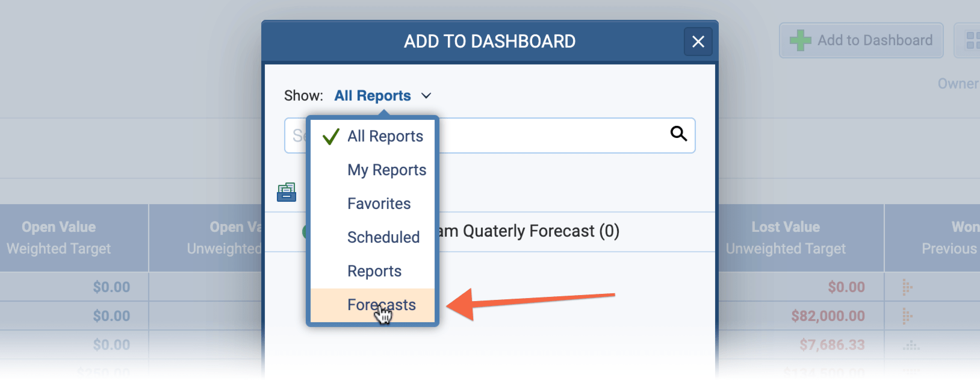Collapse the Show filter dropdown chevron

point(426,96)
